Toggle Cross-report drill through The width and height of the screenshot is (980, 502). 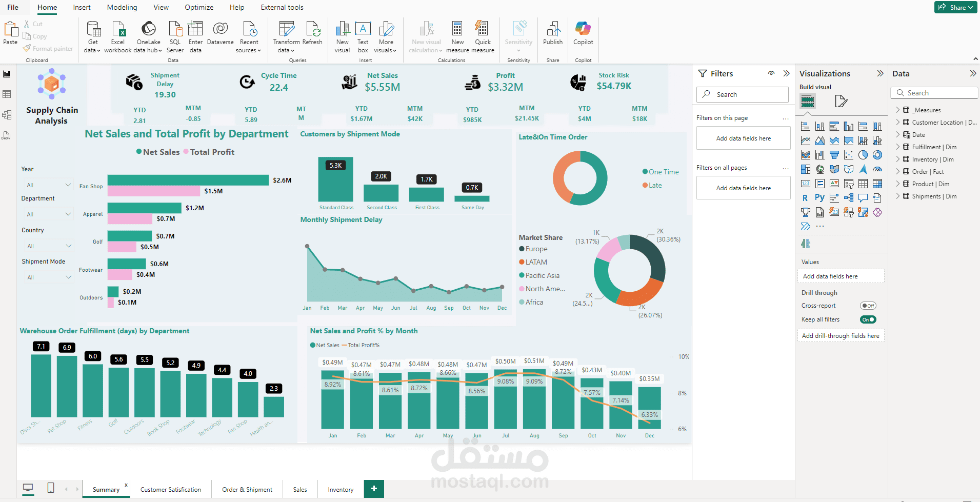(x=868, y=306)
